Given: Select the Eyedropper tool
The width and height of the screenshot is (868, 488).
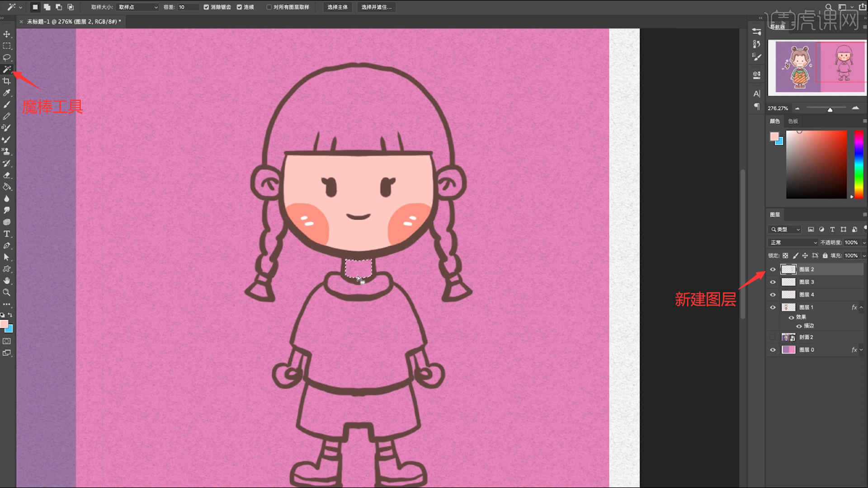Looking at the screenshot, I should point(7,93).
